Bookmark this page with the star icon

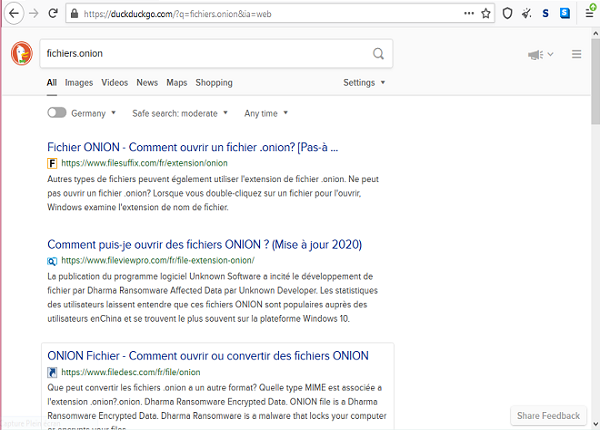tap(486, 14)
